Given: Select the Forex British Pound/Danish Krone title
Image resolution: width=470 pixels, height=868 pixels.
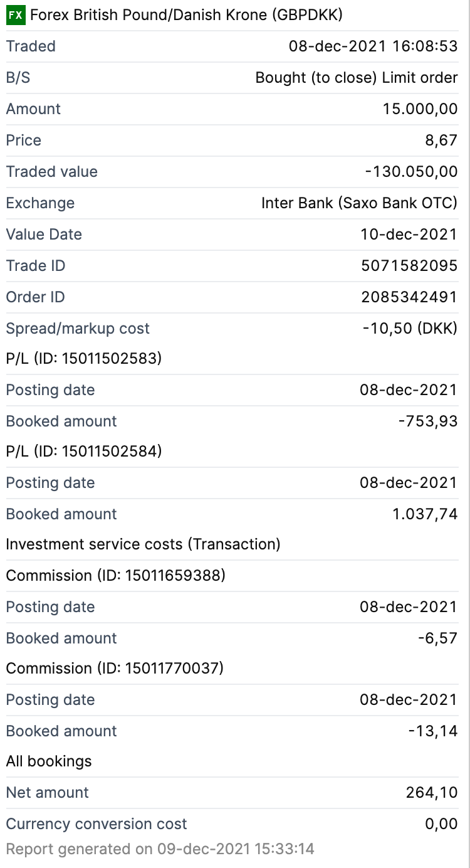Looking at the screenshot, I should [x=186, y=16].
